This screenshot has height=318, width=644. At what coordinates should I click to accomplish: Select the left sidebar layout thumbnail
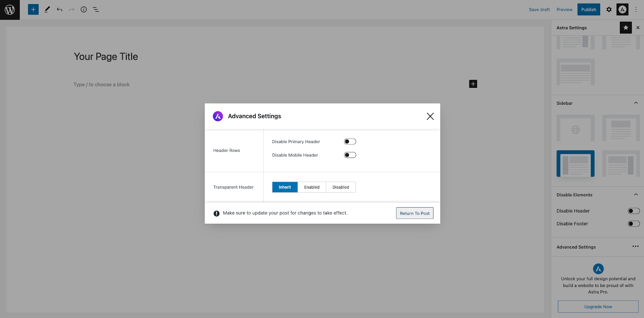click(x=575, y=164)
